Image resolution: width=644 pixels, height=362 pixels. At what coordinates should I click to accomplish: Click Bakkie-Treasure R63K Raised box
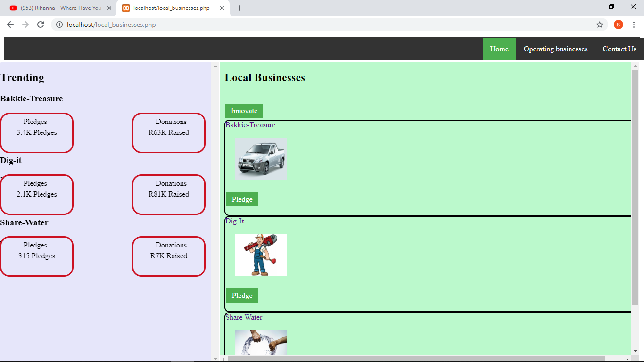[x=169, y=133]
